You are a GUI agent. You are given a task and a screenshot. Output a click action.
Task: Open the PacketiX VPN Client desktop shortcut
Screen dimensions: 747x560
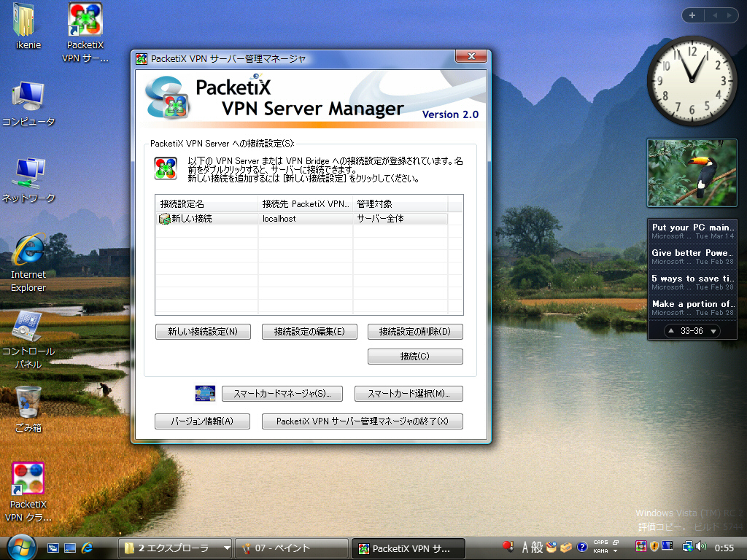pos(28,480)
